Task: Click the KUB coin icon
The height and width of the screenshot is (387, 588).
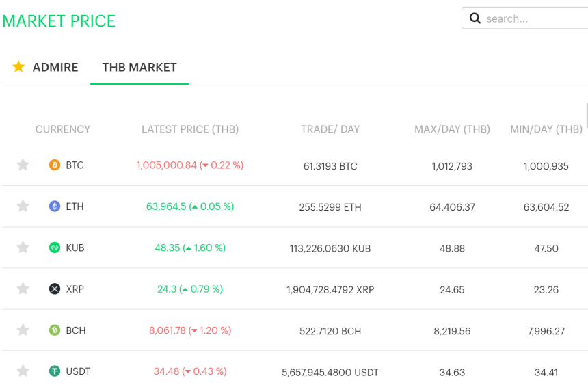Action: 55,248
